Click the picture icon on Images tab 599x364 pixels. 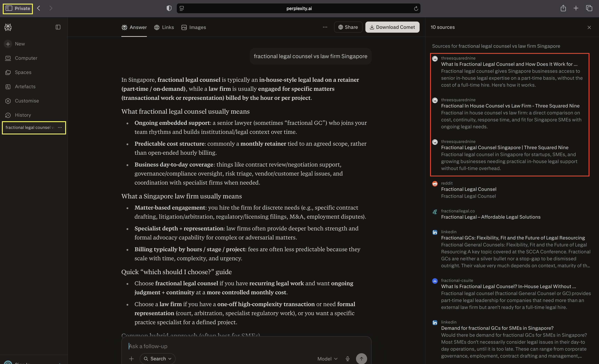pyautogui.click(x=184, y=27)
